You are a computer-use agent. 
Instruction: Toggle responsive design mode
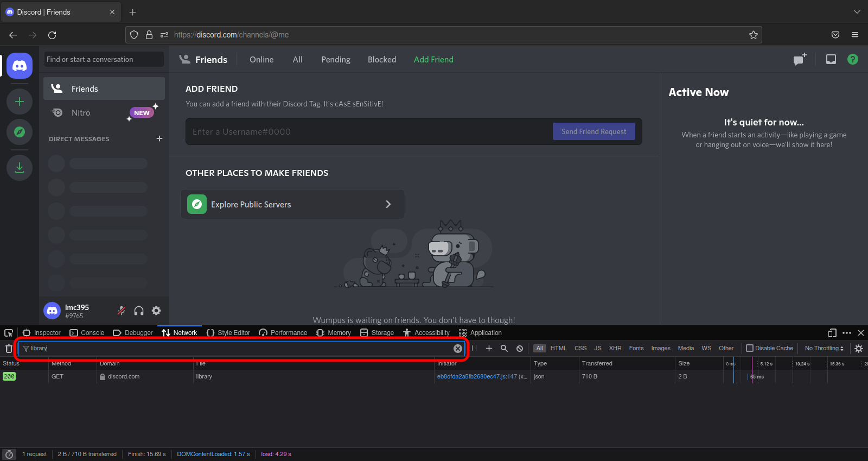pos(832,333)
